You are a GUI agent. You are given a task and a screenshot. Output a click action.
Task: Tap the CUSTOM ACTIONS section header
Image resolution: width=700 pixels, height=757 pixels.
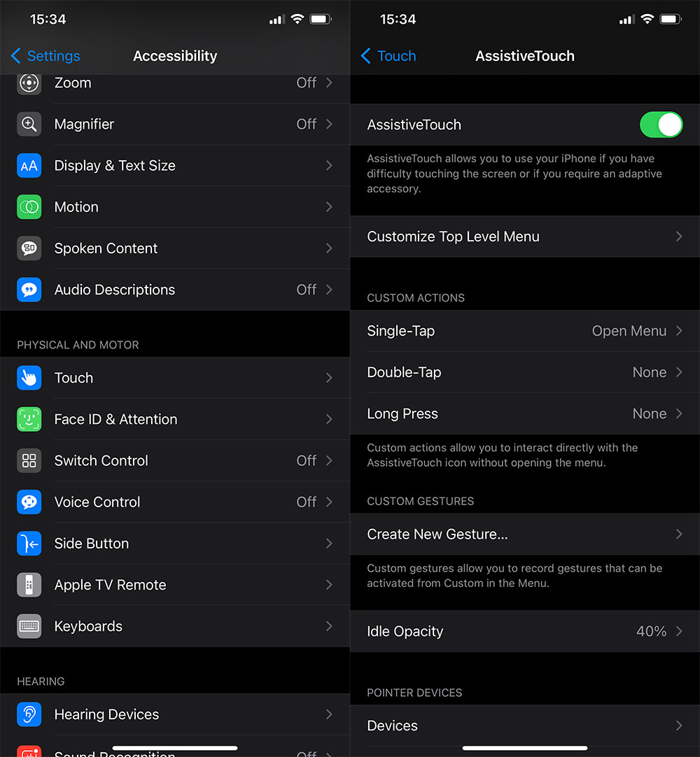pos(416,298)
